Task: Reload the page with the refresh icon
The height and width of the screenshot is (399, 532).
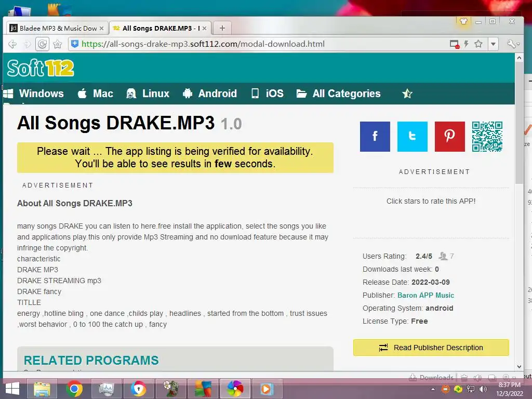Action: pyautogui.click(x=43, y=44)
